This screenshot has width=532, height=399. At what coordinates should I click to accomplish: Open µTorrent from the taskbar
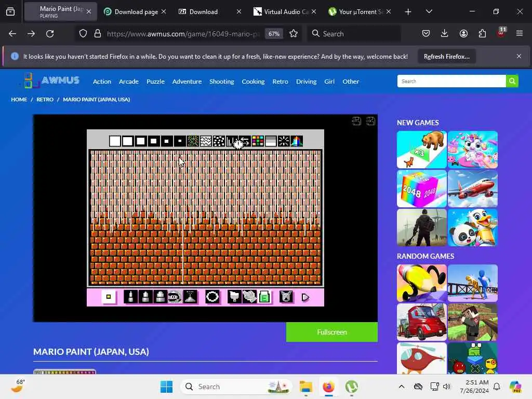[x=352, y=387]
